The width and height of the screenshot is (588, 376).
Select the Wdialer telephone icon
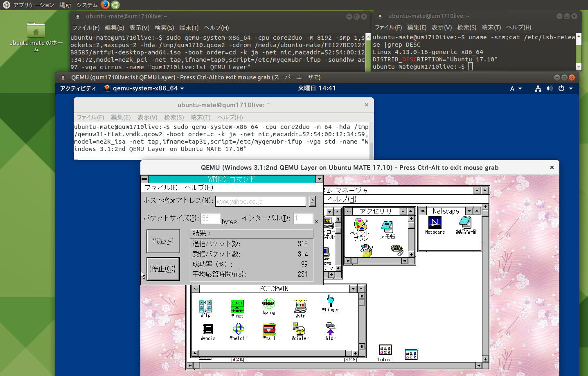[300, 332]
